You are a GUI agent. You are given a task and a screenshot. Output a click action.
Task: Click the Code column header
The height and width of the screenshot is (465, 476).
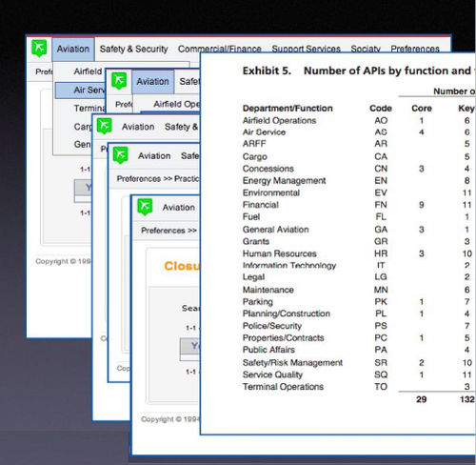381,109
